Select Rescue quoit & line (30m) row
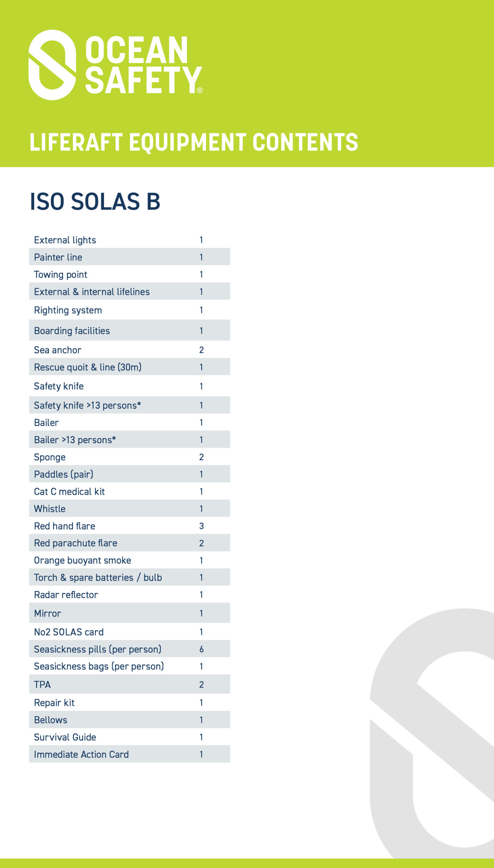 coord(129,367)
